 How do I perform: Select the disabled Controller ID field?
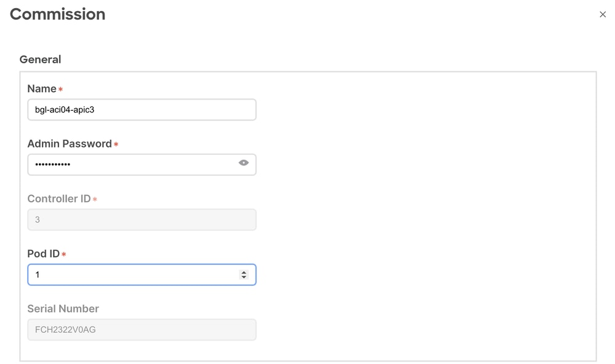tap(142, 220)
